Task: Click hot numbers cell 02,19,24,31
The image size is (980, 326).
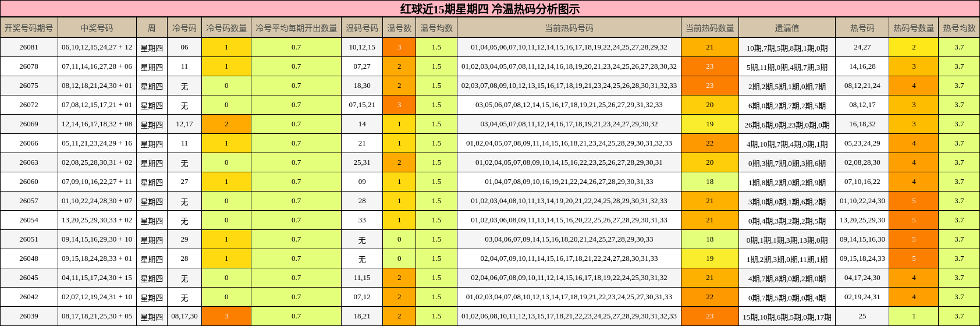Action: [x=862, y=297]
